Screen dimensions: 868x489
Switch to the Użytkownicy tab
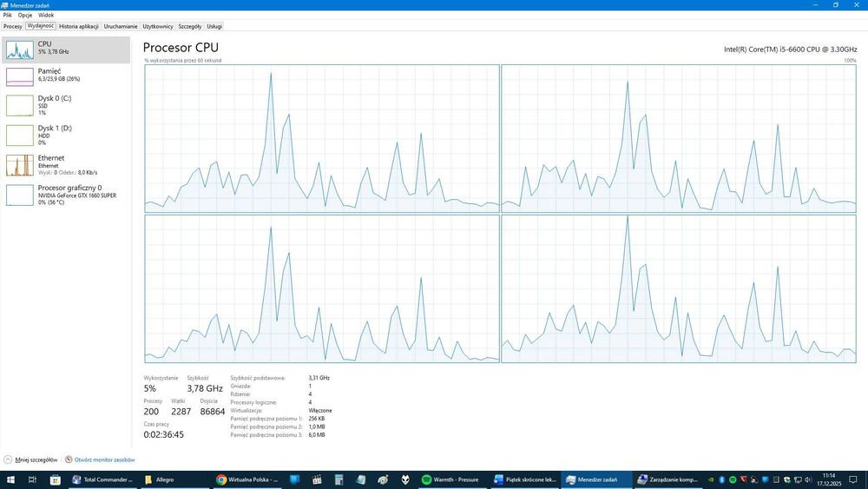coord(158,26)
